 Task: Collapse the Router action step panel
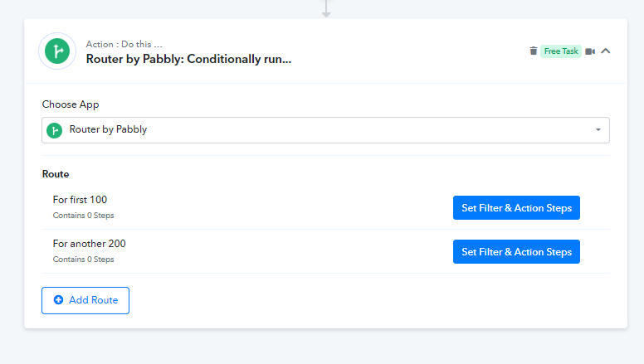pyautogui.click(x=605, y=51)
